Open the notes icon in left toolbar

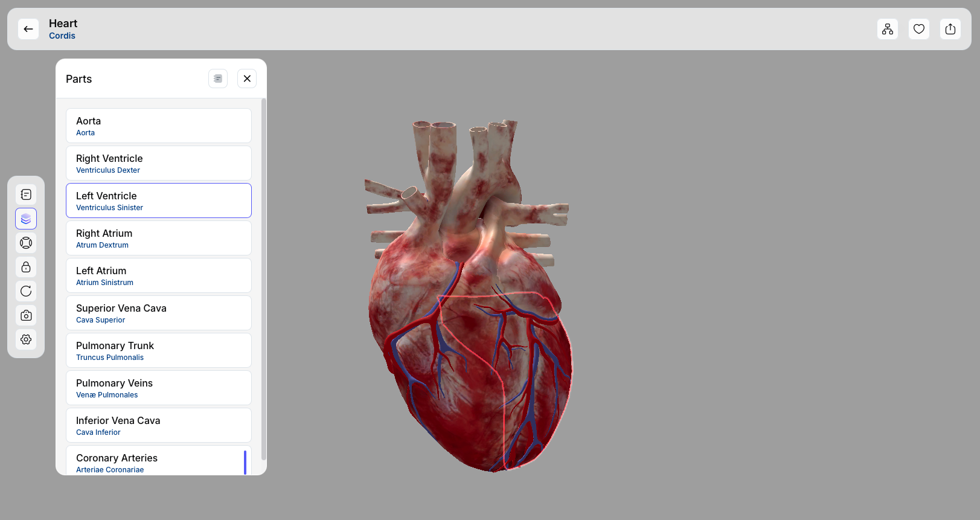pyautogui.click(x=26, y=194)
